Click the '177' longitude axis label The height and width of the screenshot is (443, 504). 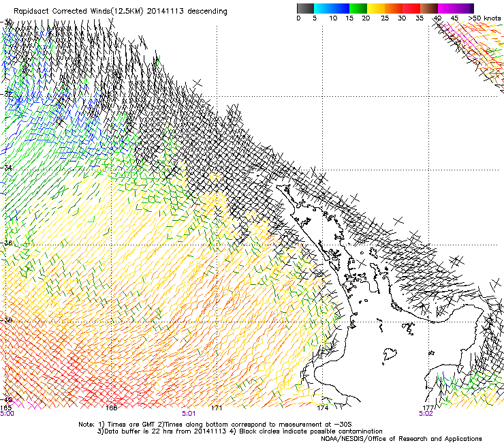pyautogui.click(x=428, y=408)
